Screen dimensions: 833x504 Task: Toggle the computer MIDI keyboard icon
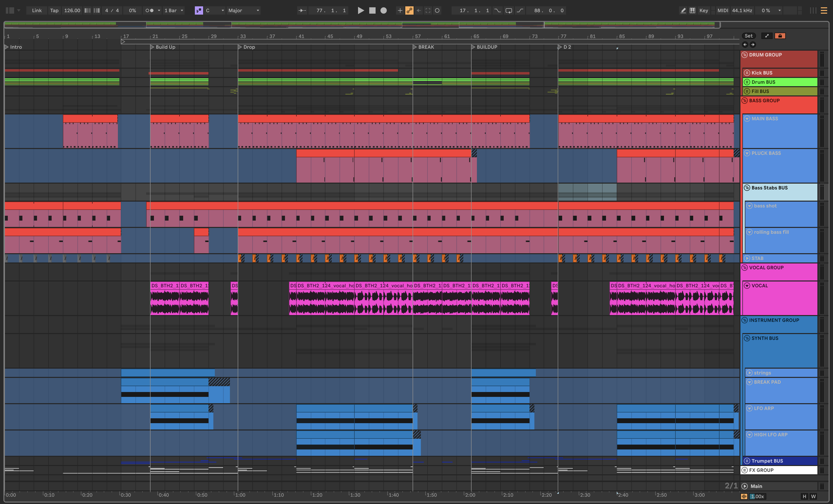click(692, 10)
